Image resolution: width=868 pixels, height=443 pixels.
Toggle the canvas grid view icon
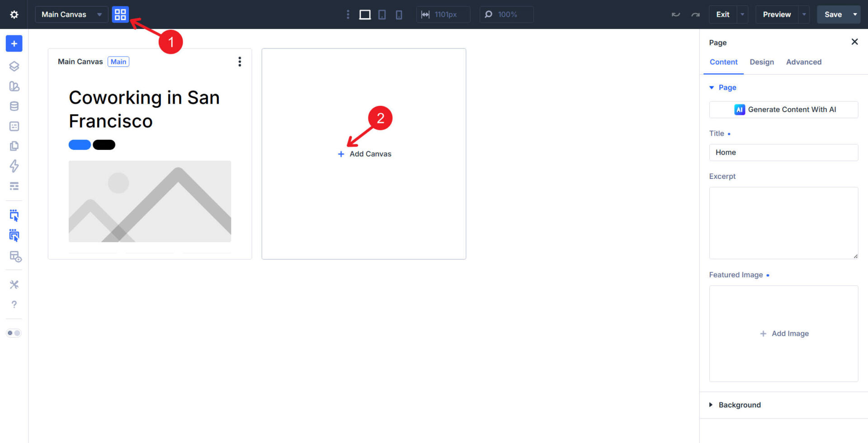tap(120, 14)
